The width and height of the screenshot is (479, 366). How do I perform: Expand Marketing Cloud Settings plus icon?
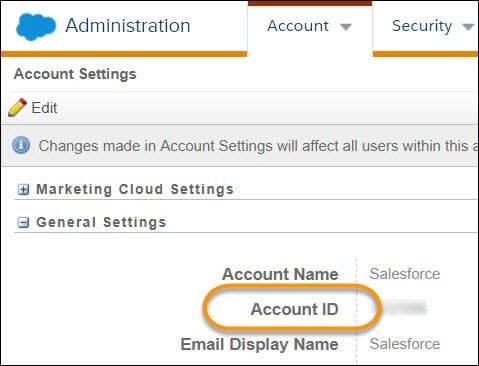pos(23,190)
